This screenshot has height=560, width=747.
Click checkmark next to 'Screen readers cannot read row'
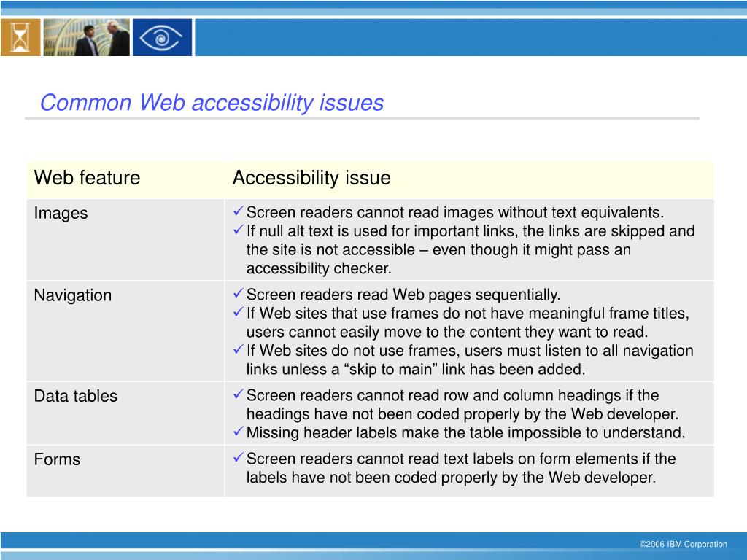pos(238,395)
